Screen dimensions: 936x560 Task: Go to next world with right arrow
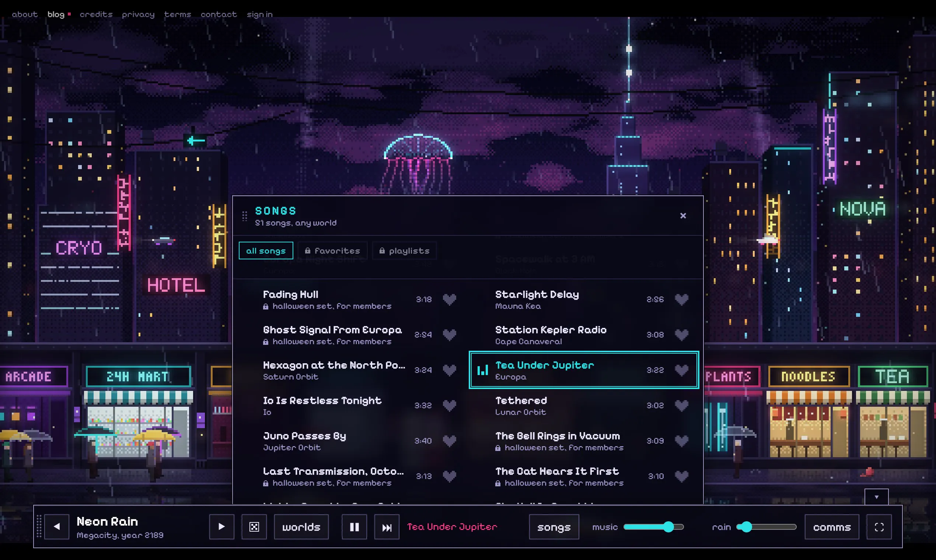[221, 527]
